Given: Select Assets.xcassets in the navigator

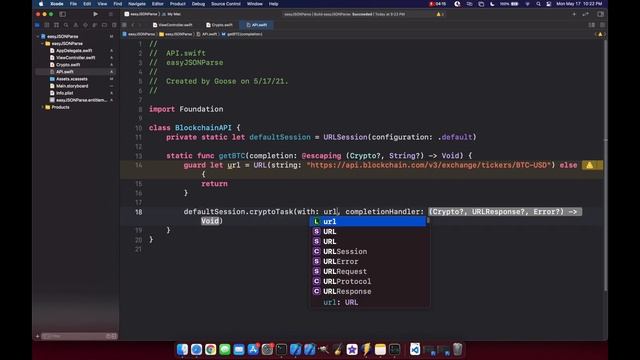Looking at the screenshot, I should pyautogui.click(x=71, y=79).
